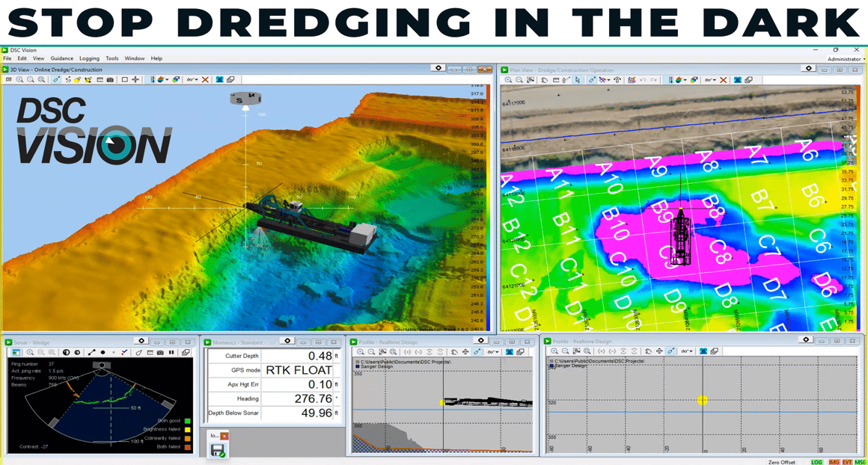Expand the color palette dropdown in 3D View
868x465 pixels.
[167, 79]
